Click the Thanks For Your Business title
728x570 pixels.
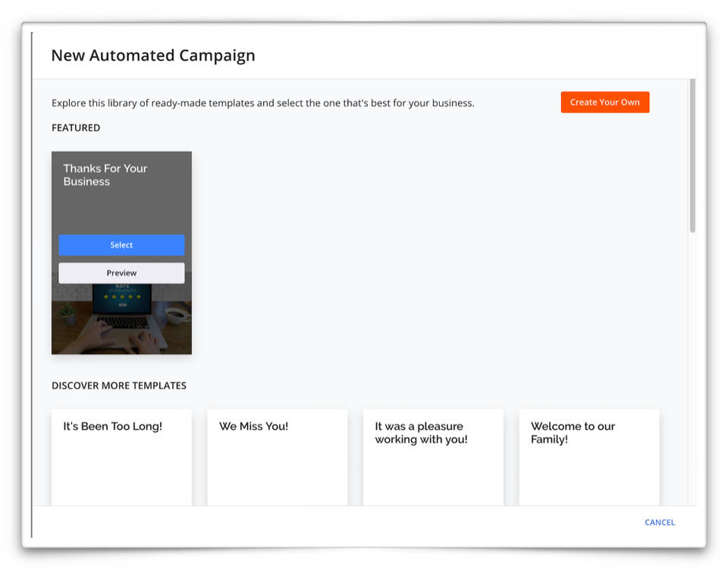point(105,175)
